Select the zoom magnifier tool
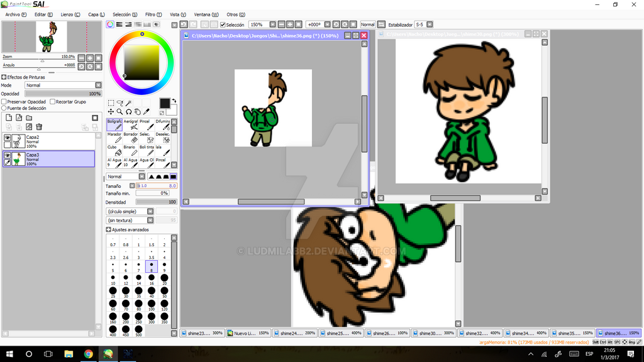The image size is (644, 362). pos(120,112)
